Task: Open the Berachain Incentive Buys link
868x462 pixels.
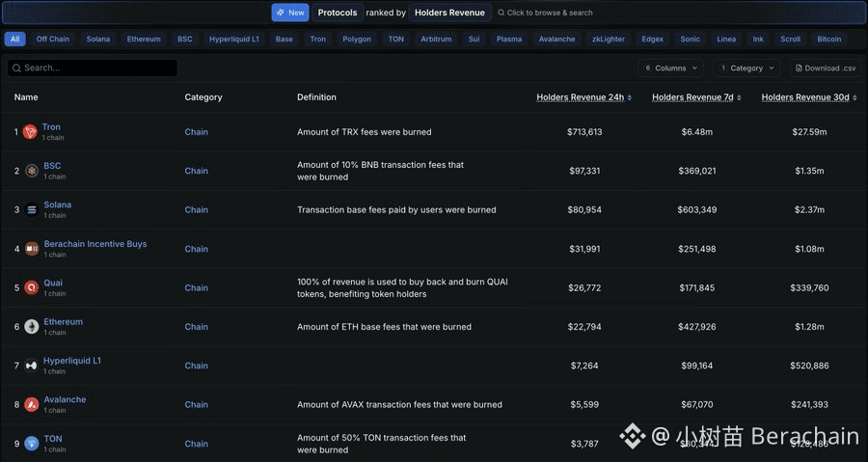Action: point(95,243)
